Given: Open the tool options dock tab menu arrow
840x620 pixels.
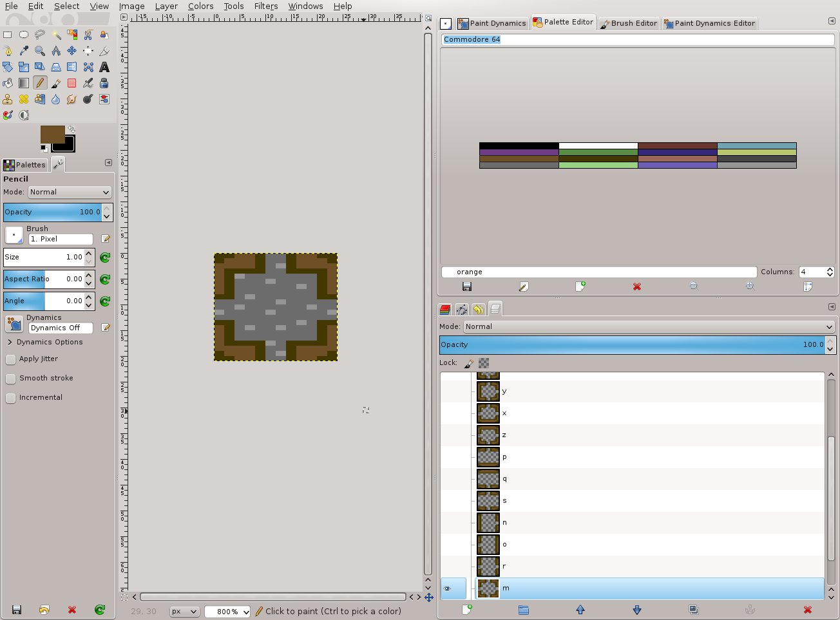Looking at the screenshot, I should click(x=108, y=163).
